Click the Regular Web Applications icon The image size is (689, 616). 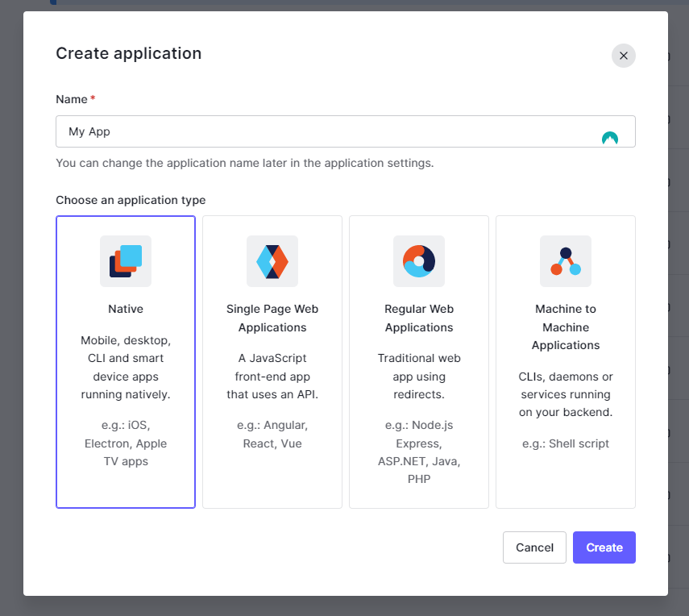(419, 261)
